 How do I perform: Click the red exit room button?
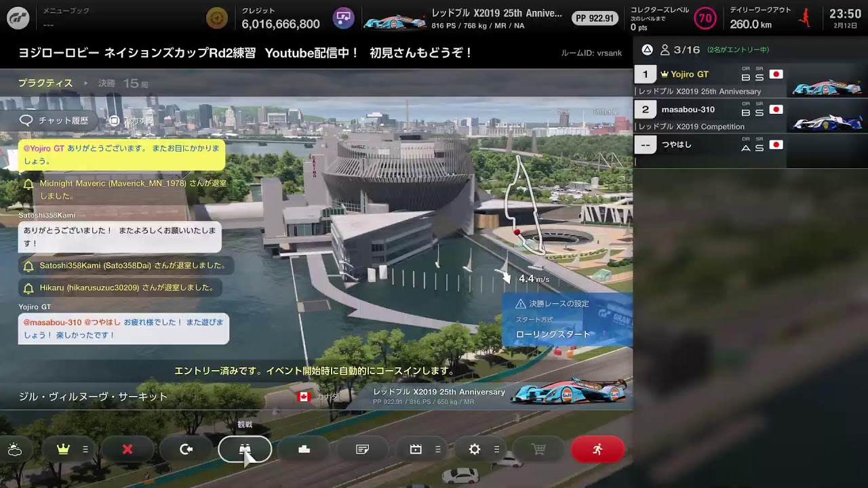click(597, 449)
